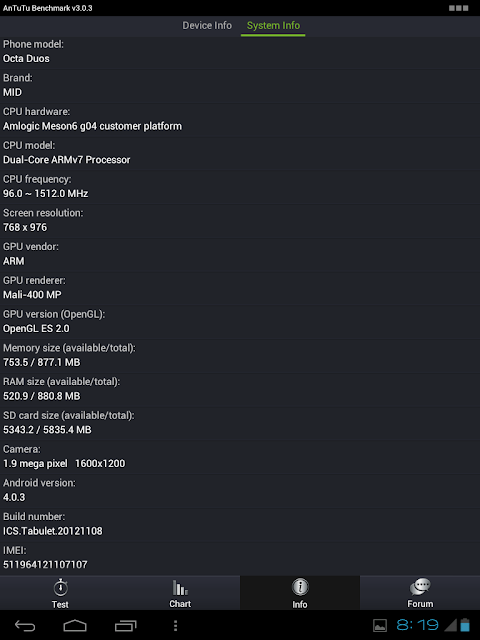Select the GPU renderer Mali-400 MP row
This screenshot has height=640, width=480.
tap(240, 288)
